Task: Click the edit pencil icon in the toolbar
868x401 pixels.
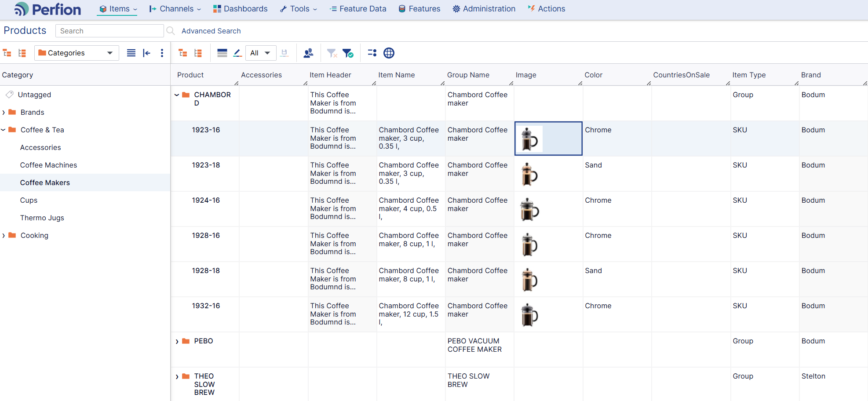Action: pos(238,53)
